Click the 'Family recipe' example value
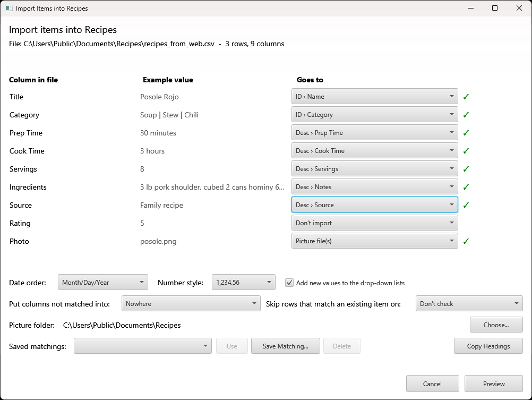The image size is (532, 400). (161, 205)
